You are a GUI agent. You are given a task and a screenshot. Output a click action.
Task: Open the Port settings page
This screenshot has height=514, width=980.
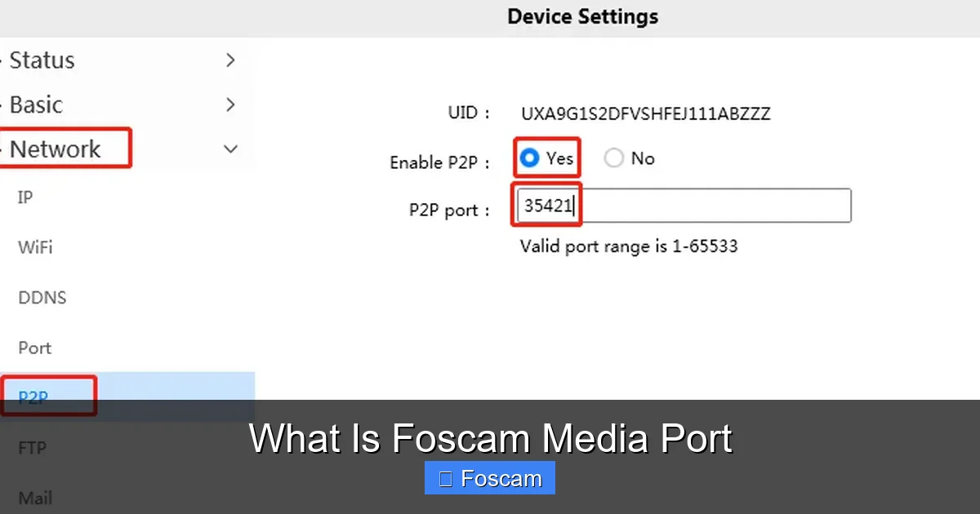click(34, 348)
